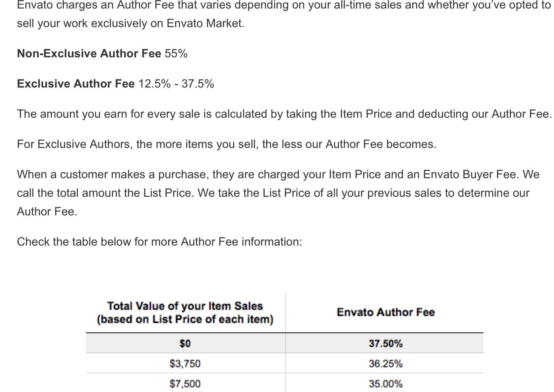The height and width of the screenshot is (392, 554).
Task: Click the $3,750 table cell
Action: (x=185, y=363)
